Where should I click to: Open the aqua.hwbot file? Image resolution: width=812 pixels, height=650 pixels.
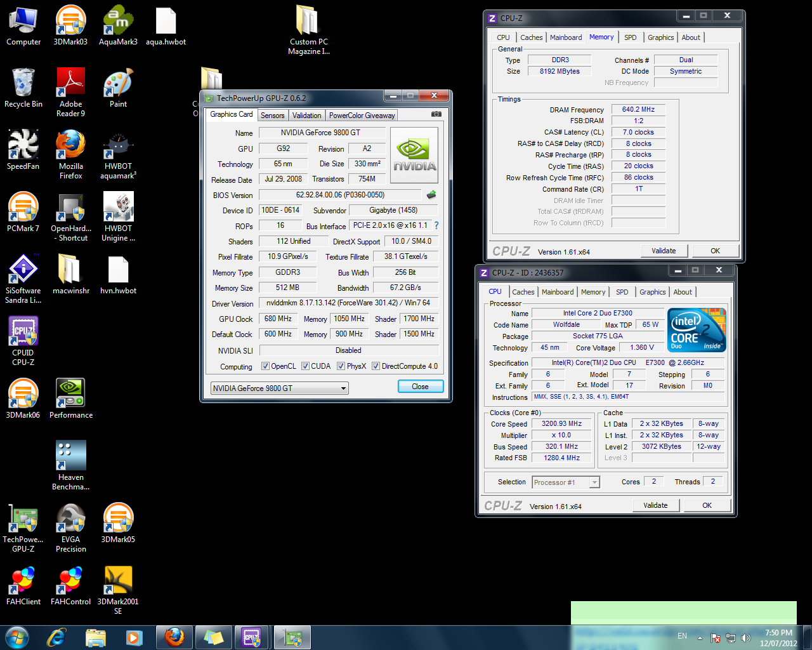coord(166,25)
